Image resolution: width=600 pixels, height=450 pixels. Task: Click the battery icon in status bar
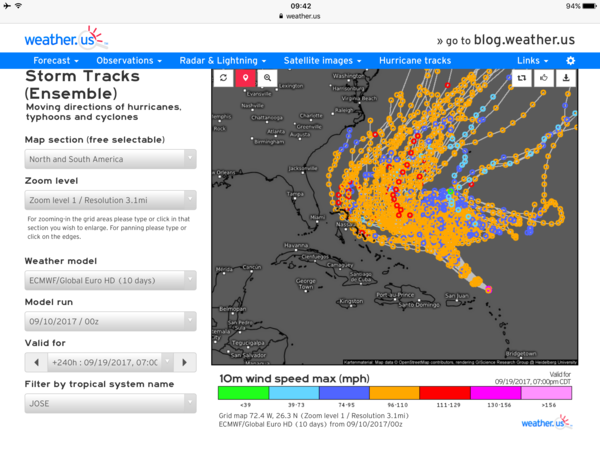[589, 6]
